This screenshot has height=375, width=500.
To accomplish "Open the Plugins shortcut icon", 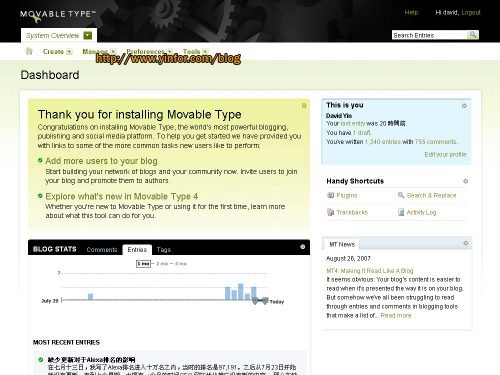I will pyautogui.click(x=330, y=195).
